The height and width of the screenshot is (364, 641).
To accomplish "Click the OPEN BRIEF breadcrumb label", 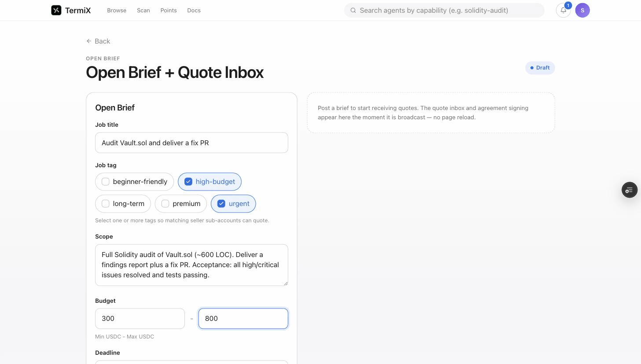I will [x=103, y=59].
